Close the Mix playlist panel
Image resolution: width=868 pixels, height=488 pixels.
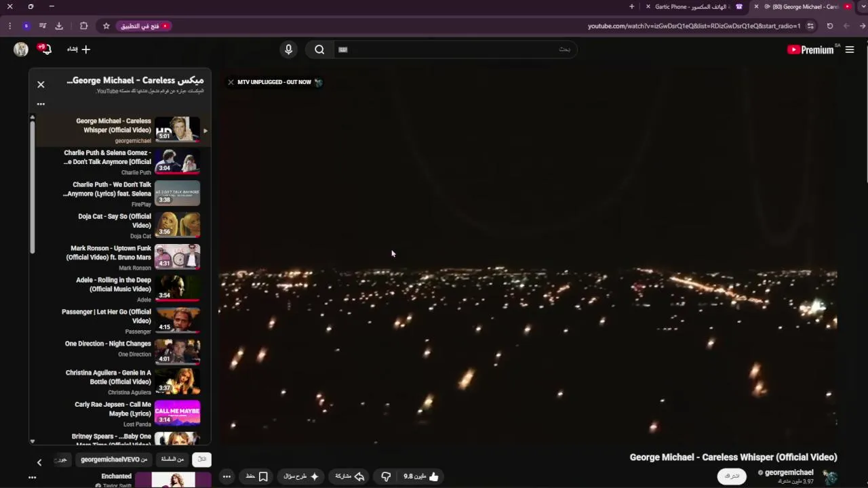click(x=41, y=85)
